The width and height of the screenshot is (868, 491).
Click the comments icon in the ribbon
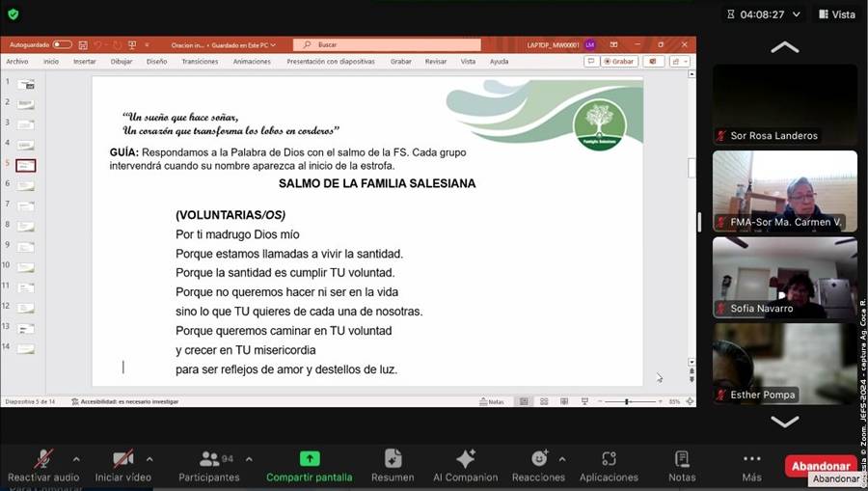(591, 62)
